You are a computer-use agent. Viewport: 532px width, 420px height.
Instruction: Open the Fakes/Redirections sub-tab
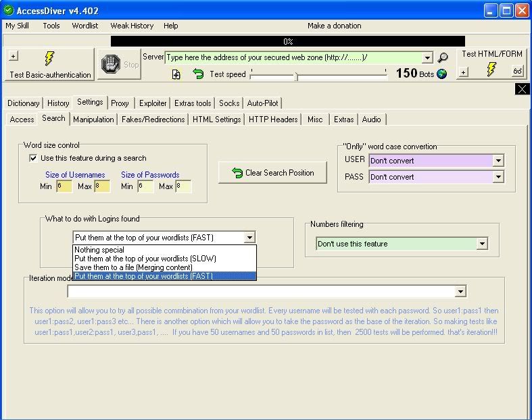(153, 120)
